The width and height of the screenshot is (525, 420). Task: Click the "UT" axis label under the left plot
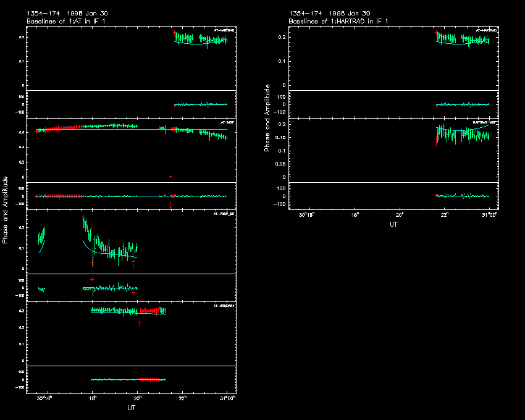coord(131,408)
